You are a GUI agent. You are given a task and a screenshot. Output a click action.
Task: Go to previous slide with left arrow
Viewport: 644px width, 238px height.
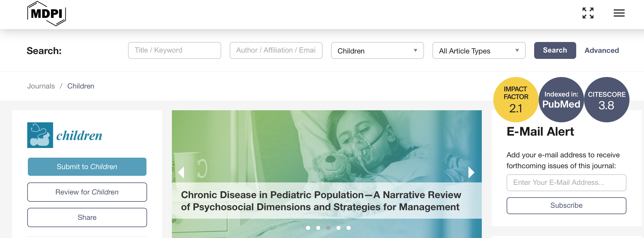pos(181,172)
